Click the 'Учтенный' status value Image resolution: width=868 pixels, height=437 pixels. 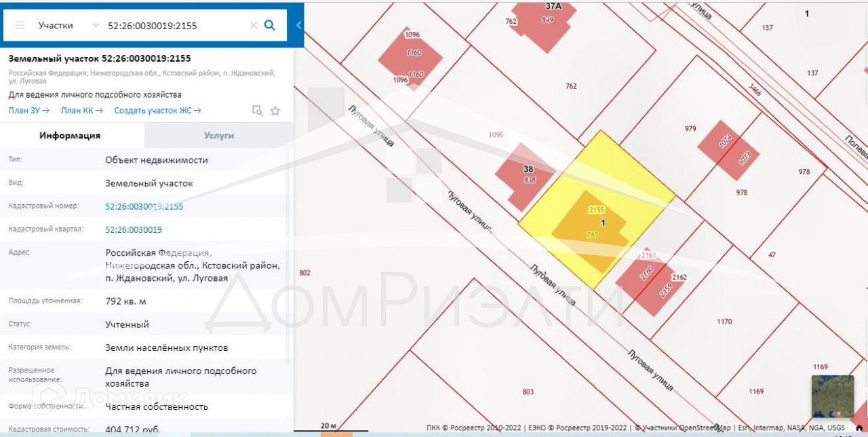(x=127, y=324)
